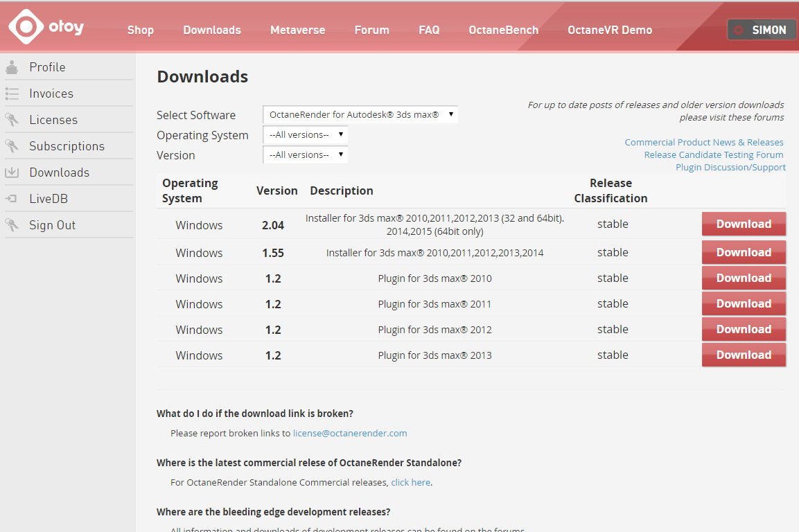The image size is (799, 532).
Task: Open the SIMON account button
Action: click(x=762, y=30)
